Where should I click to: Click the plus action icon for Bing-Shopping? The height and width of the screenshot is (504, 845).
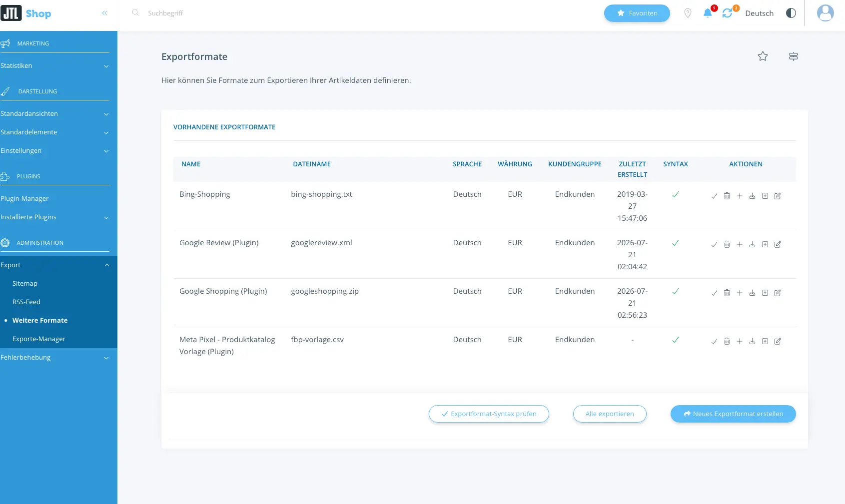tap(740, 196)
